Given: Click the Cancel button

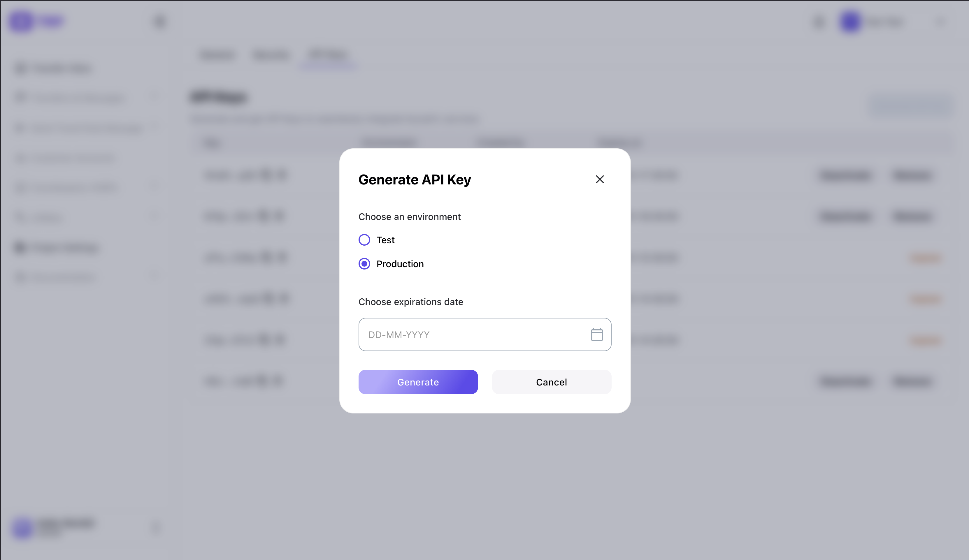Looking at the screenshot, I should click(551, 382).
